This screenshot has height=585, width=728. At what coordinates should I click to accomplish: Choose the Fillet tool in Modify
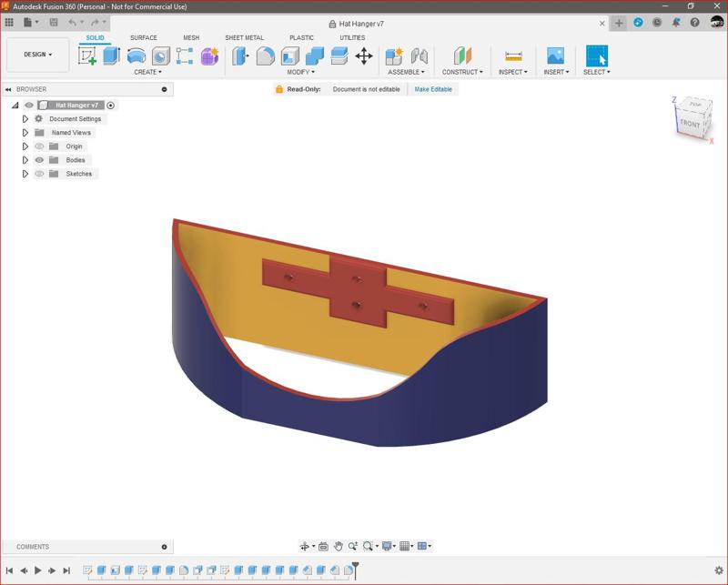tap(265, 56)
